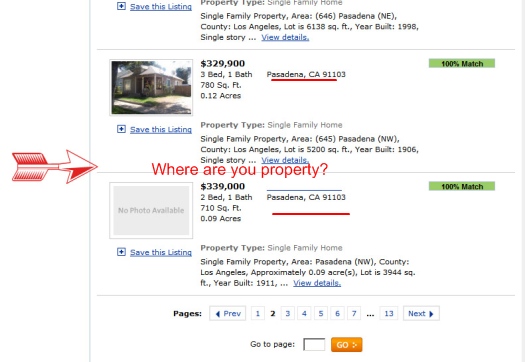View details of the 1911-built home
Viewport: 525px width, 362px height.
317,283
